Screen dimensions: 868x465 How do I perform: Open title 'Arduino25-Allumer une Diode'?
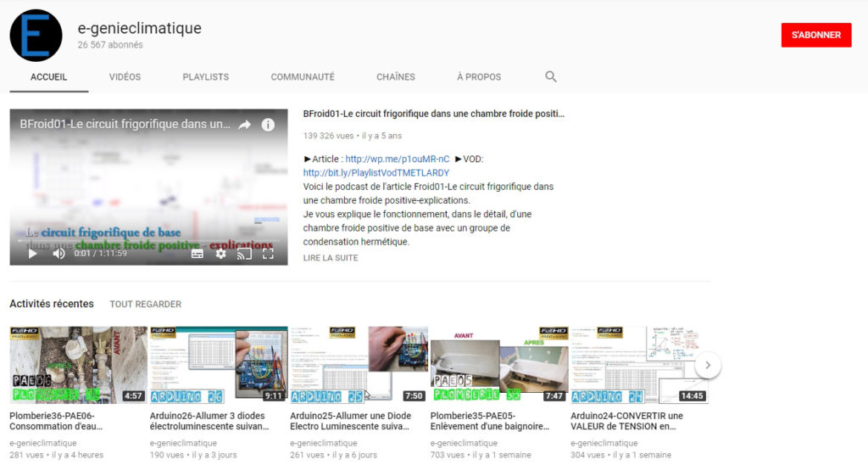click(350, 421)
